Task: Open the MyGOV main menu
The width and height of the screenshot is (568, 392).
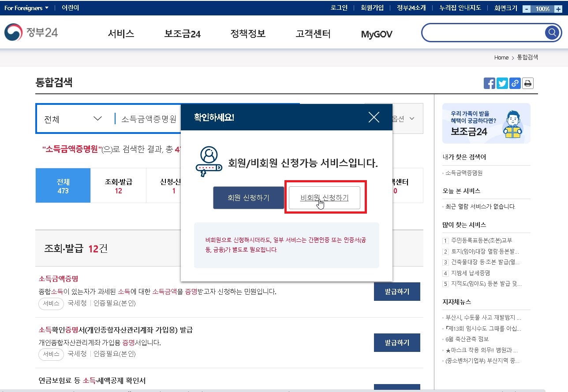Action: [377, 34]
